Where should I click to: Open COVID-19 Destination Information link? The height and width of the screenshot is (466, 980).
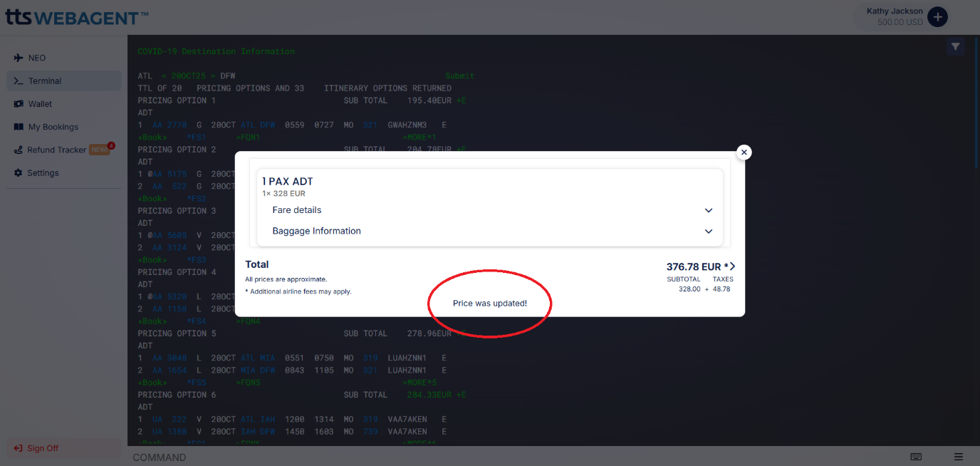[216, 51]
